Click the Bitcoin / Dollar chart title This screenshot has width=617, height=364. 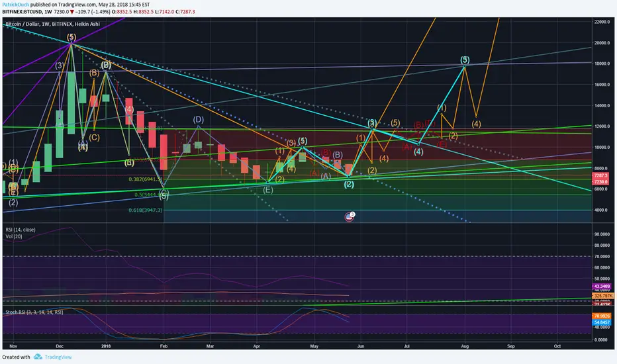[x=53, y=24]
